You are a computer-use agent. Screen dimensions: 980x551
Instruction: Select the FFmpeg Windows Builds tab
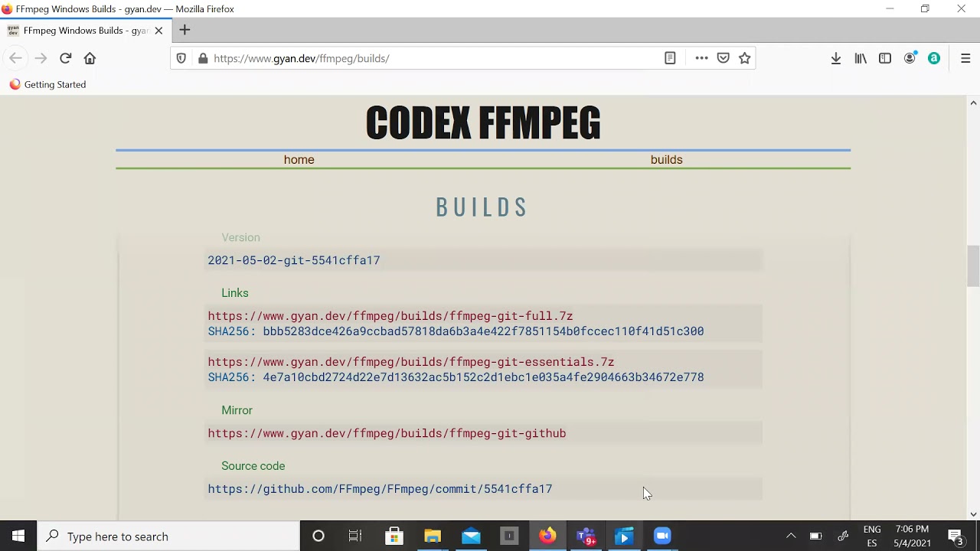(x=85, y=31)
